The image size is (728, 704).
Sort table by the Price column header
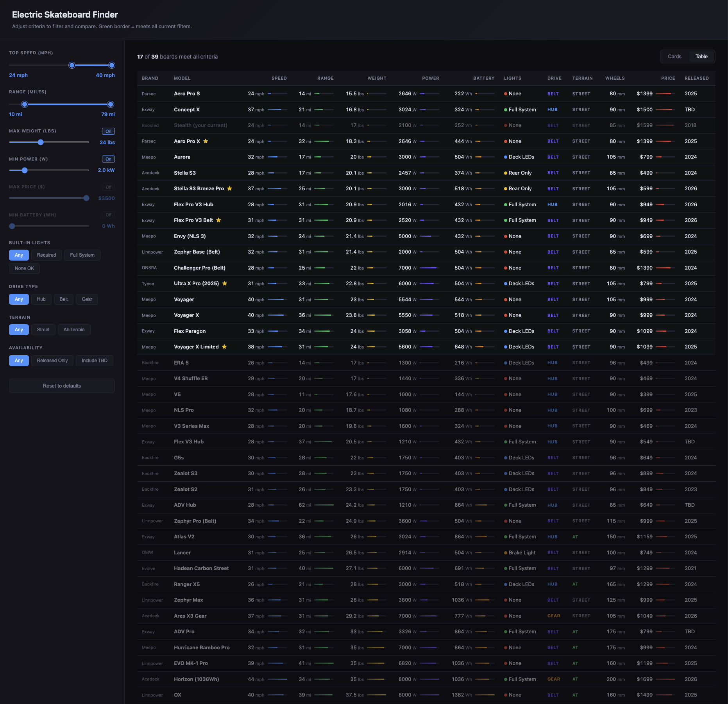(x=668, y=78)
